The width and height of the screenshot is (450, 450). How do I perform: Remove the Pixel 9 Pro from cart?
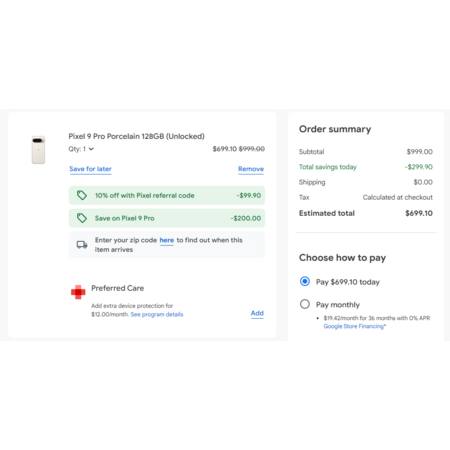coord(251,169)
